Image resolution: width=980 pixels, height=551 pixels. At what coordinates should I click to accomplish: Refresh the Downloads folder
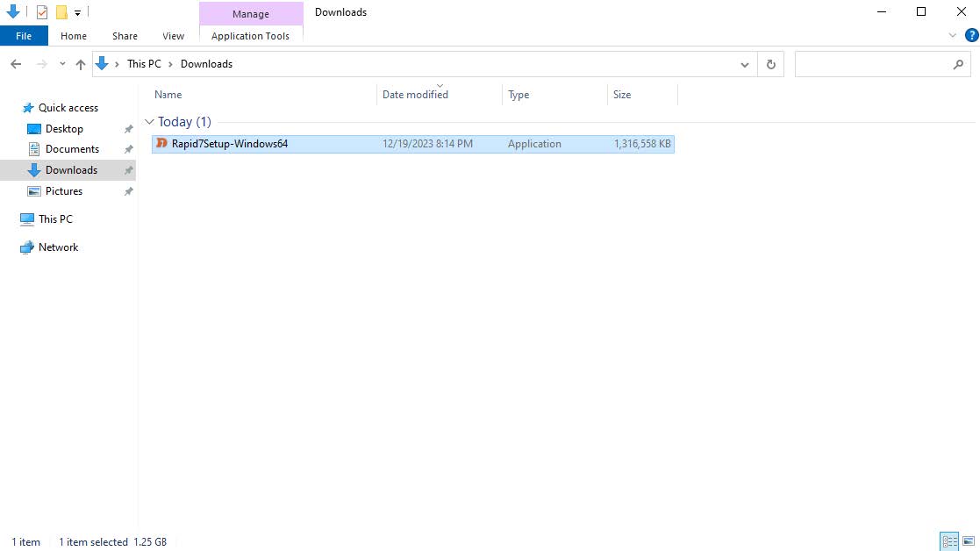pos(770,64)
